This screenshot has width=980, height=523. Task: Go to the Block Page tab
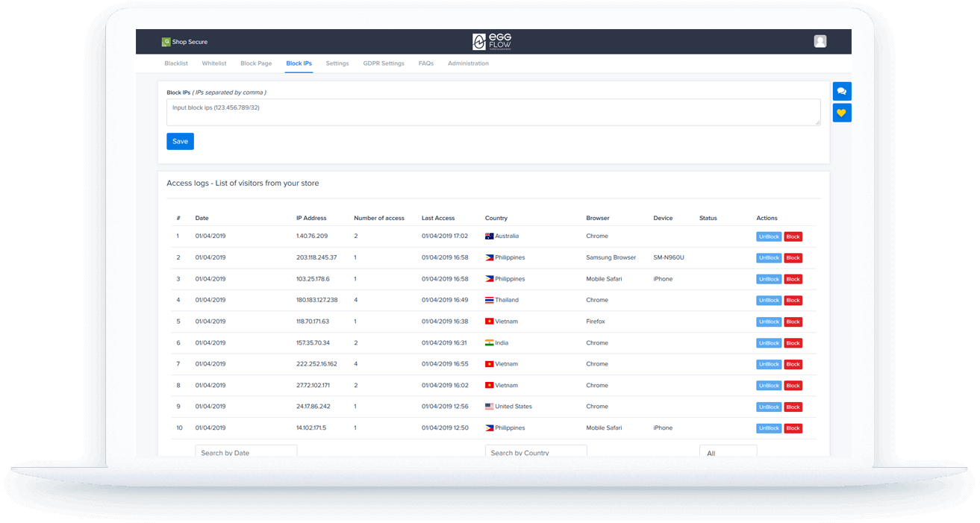(256, 63)
